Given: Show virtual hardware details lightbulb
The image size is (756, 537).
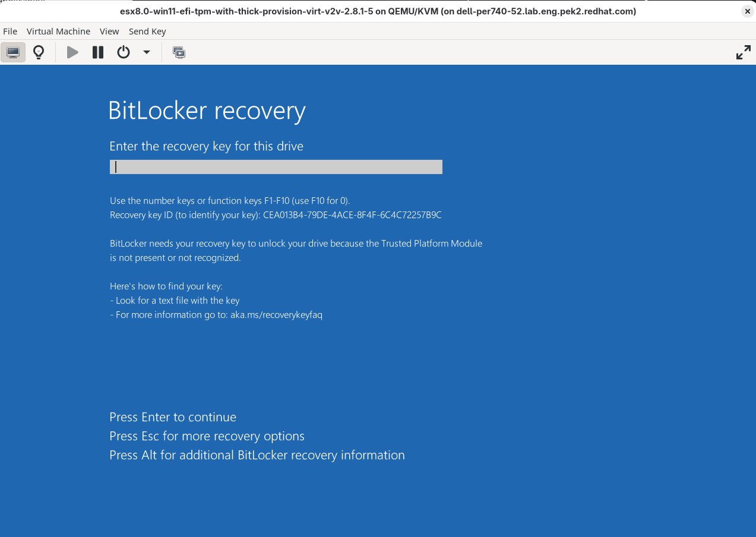Looking at the screenshot, I should [39, 52].
